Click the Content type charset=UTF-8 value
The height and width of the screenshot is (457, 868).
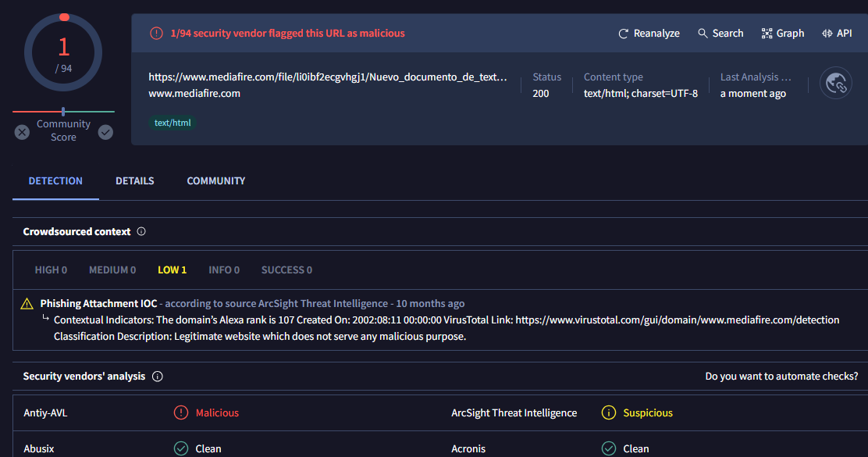coord(641,94)
